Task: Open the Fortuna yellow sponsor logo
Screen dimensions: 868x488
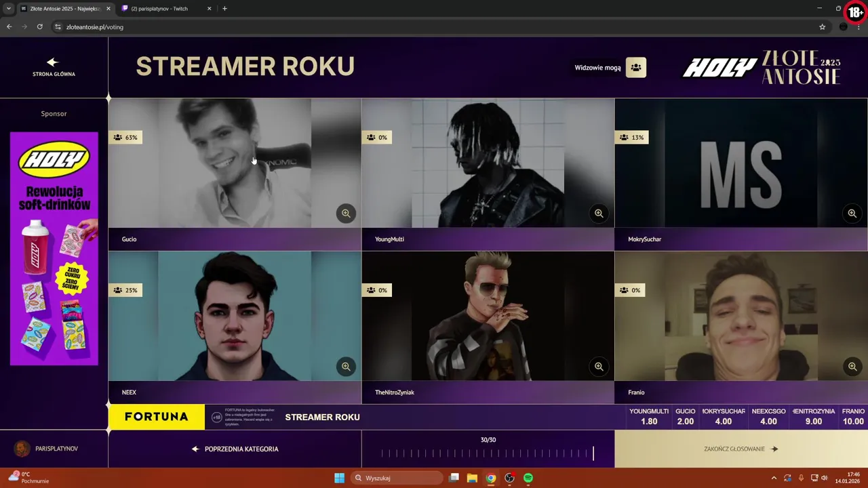Action: (157, 417)
